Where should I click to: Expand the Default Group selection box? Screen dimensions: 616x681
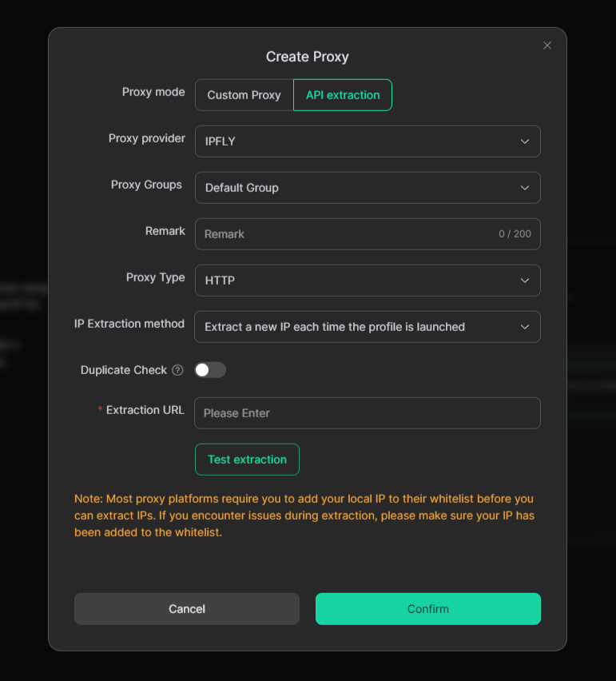(352, 188)
